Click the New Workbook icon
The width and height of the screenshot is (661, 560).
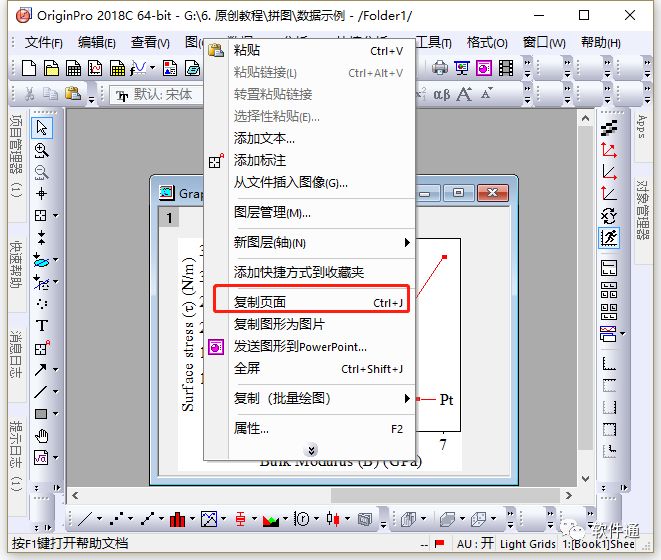point(73,68)
